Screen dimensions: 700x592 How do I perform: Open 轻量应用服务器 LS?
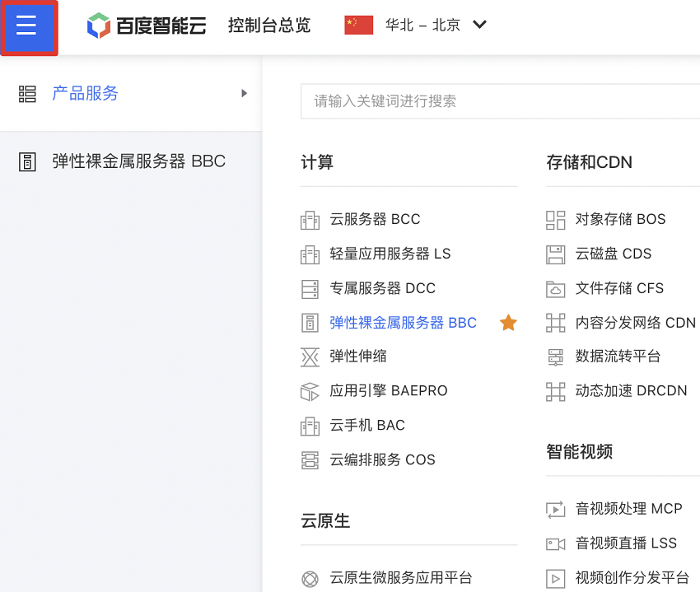pyautogui.click(x=390, y=254)
